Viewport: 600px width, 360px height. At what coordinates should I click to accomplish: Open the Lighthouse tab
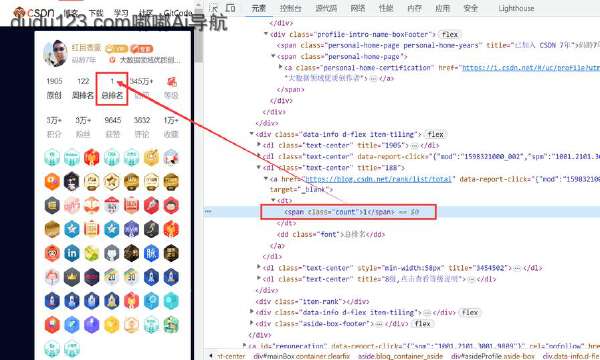point(516,8)
